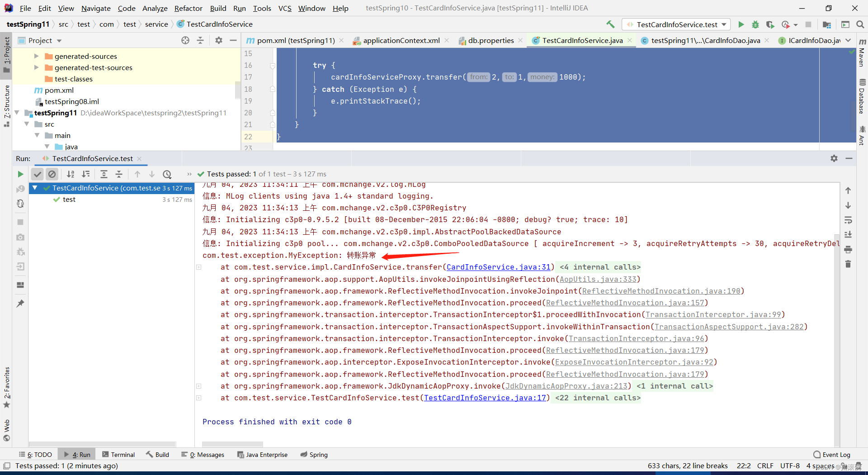Image resolution: width=868 pixels, height=475 pixels.
Task: Sort tests alphabetically icon
Action: coord(71,174)
